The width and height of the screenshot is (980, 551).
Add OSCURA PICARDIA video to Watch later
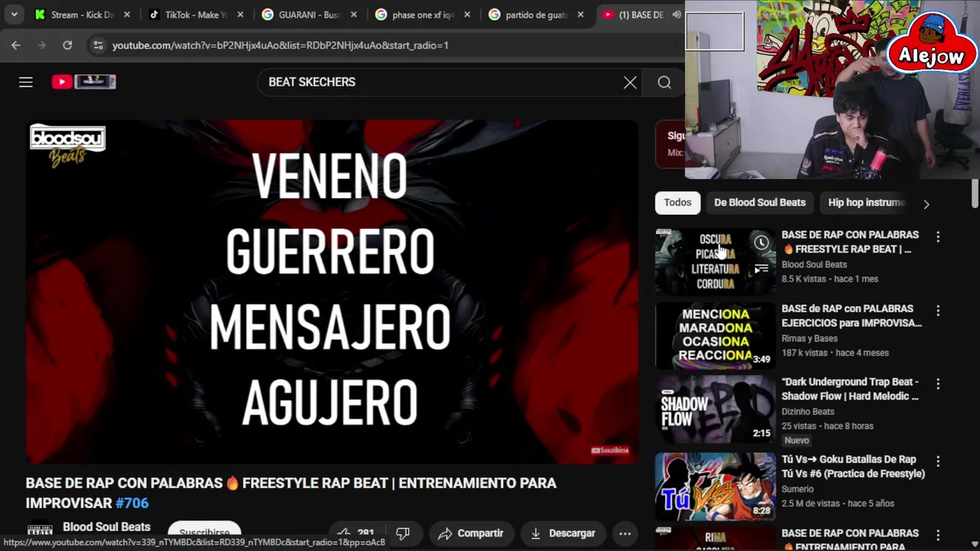click(761, 243)
